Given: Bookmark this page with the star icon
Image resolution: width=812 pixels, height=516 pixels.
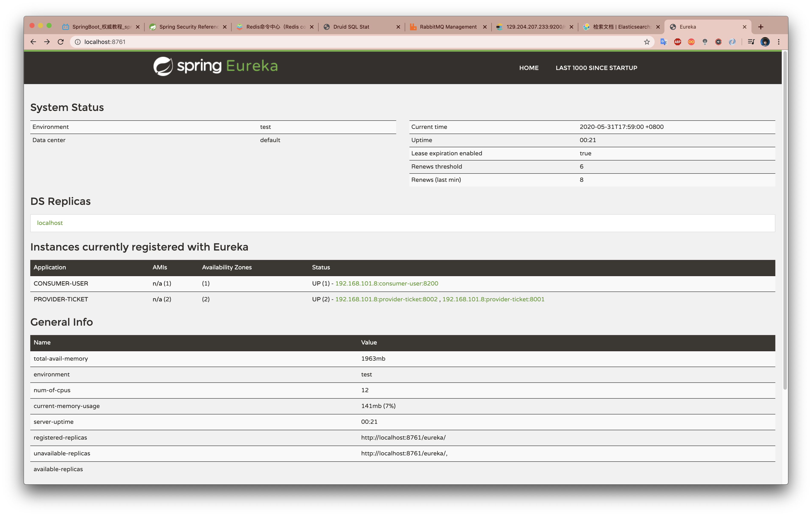Looking at the screenshot, I should [x=647, y=42].
